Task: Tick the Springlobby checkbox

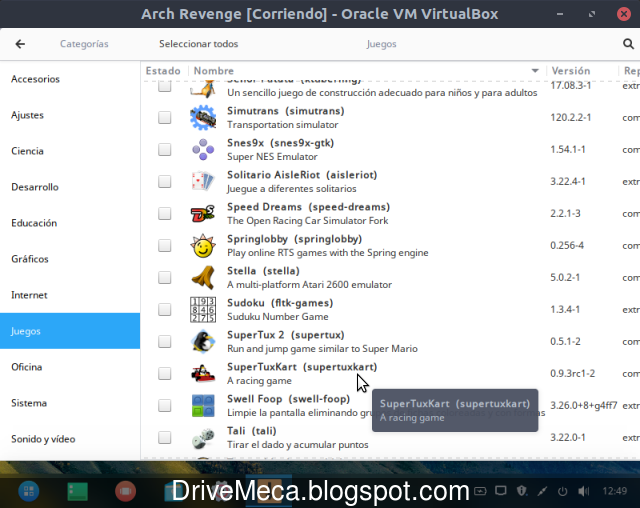Action: point(164,245)
